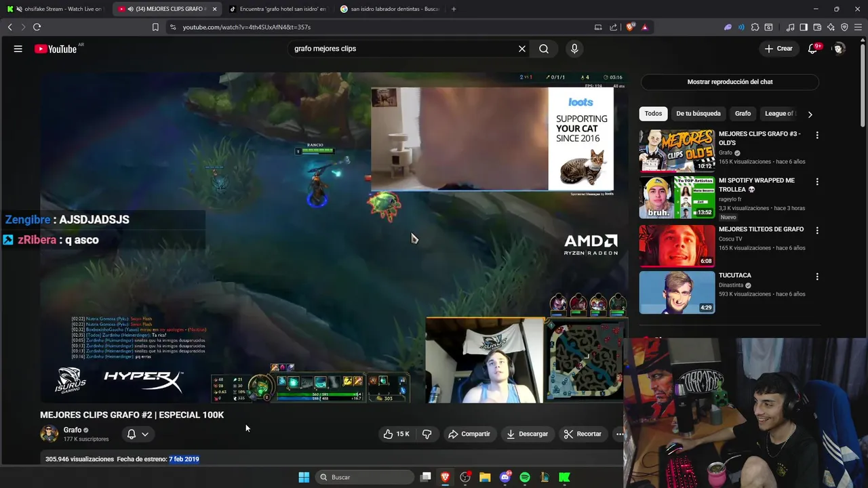The image size is (868, 488).
Task: Close the MEJORES CLIPS GRAFO tab
Action: 214,9
